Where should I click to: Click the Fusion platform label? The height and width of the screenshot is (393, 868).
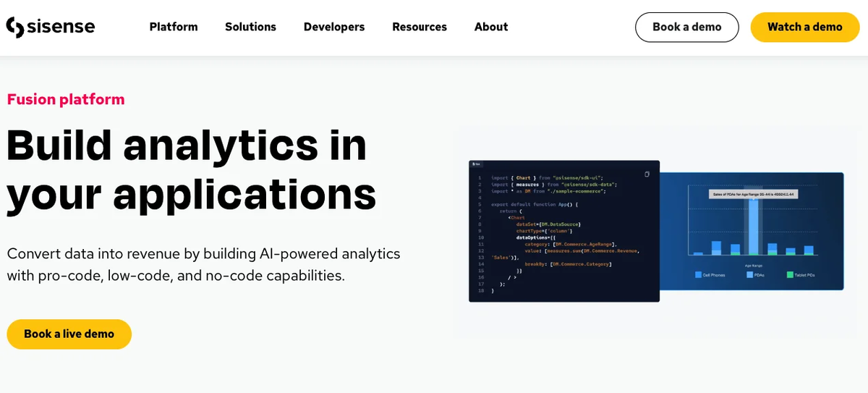coord(66,99)
